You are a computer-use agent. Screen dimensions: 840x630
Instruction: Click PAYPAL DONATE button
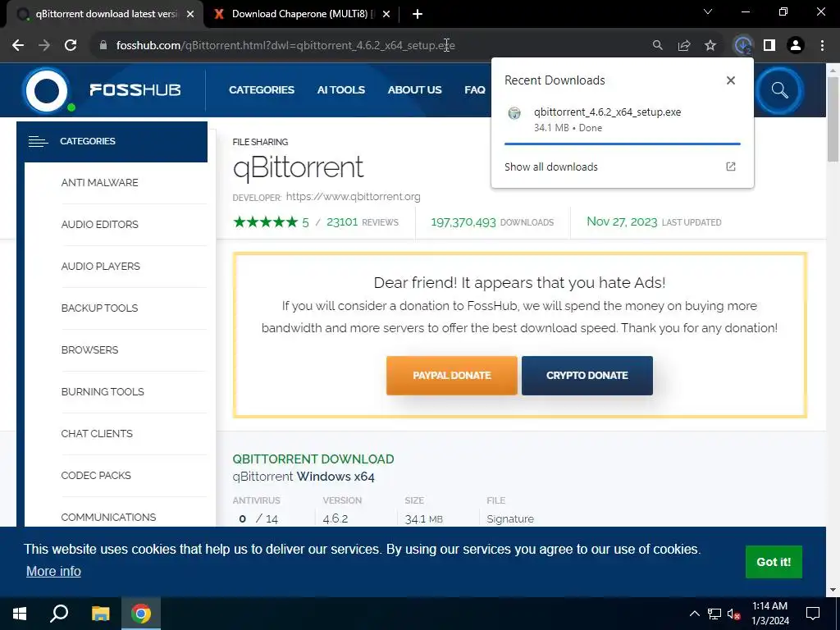[x=452, y=376]
